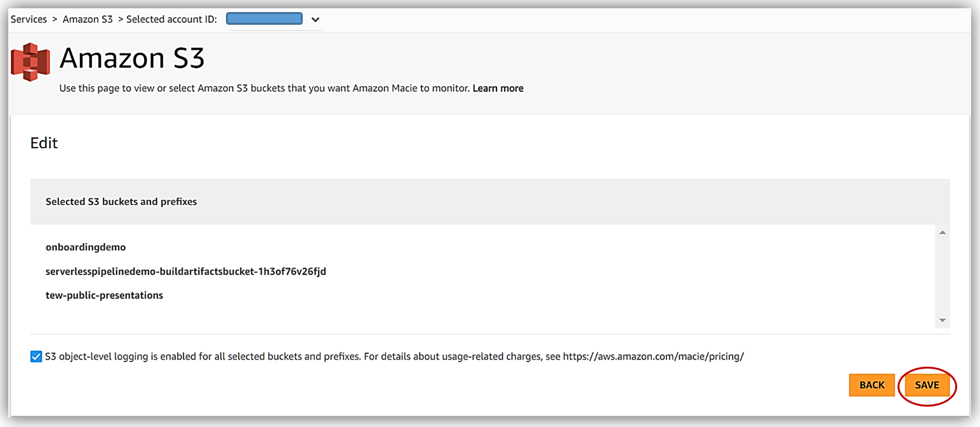The height and width of the screenshot is (427, 980).
Task: Go to Services in the breadcrumb
Action: pyautogui.click(x=29, y=19)
